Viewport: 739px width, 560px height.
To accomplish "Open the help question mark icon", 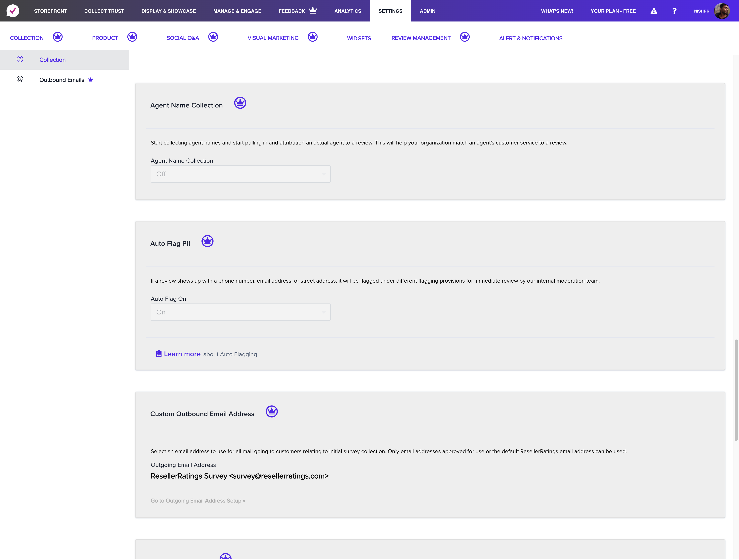I will pyautogui.click(x=674, y=11).
